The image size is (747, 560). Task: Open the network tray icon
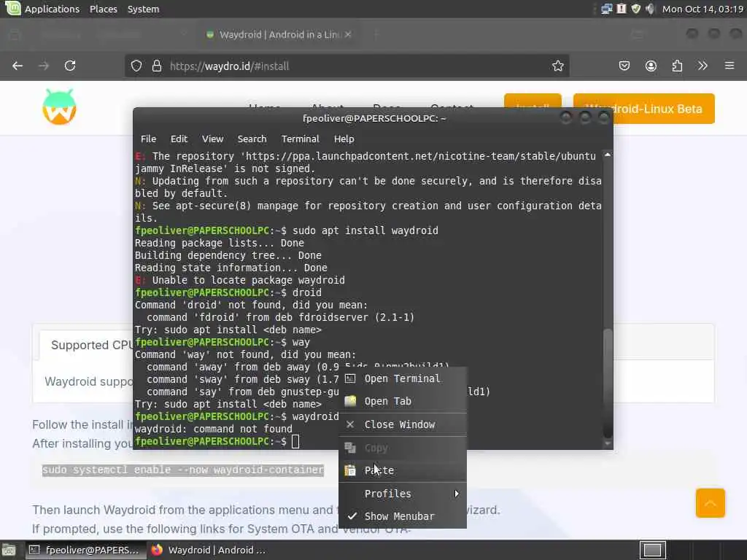coord(606,9)
